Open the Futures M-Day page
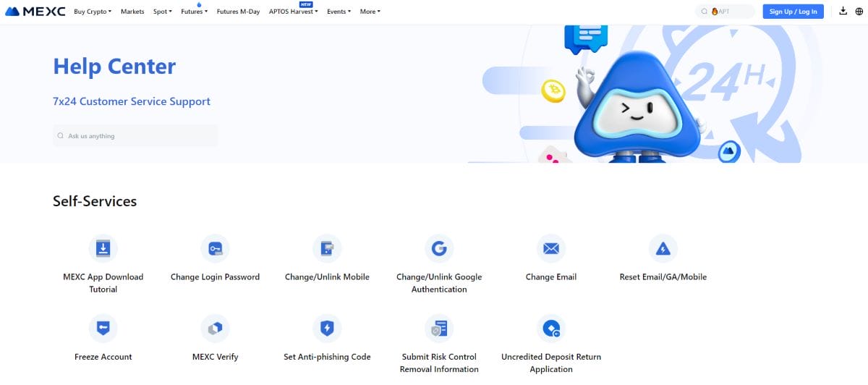 point(238,12)
